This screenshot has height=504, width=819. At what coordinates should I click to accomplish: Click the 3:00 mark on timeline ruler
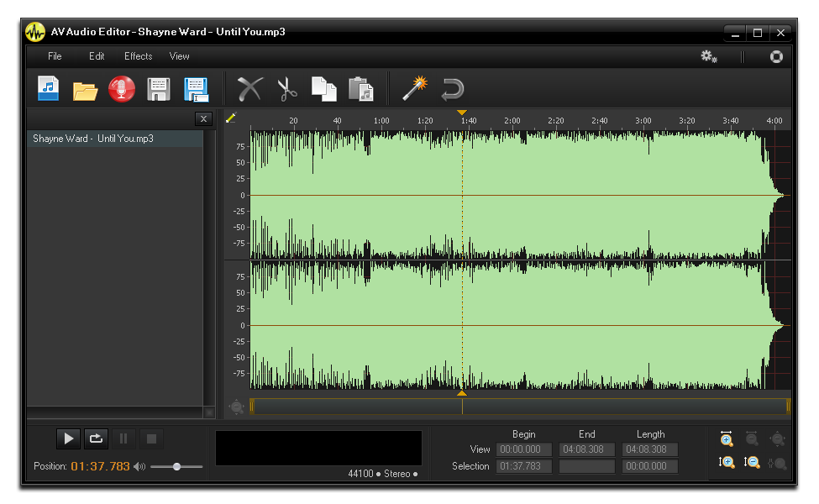643,121
